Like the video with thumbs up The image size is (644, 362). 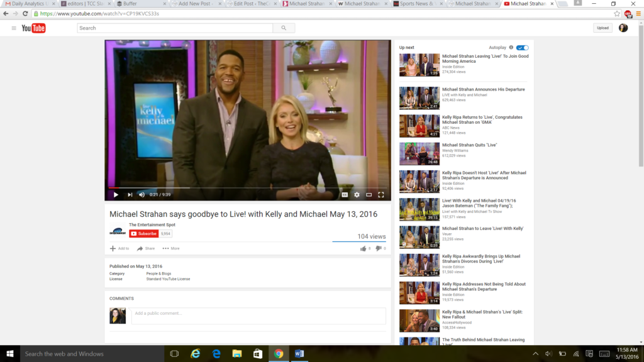click(x=364, y=248)
